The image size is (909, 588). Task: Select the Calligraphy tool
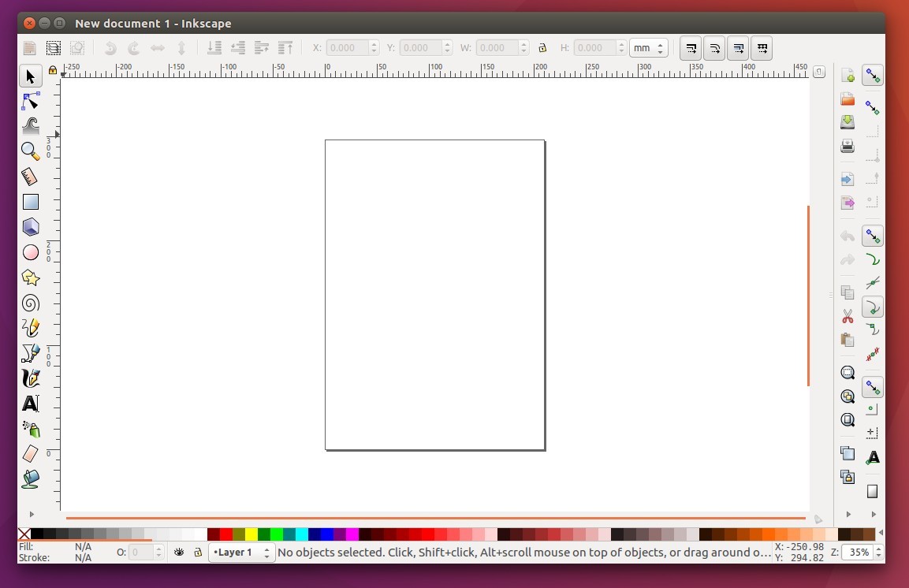pyautogui.click(x=30, y=378)
